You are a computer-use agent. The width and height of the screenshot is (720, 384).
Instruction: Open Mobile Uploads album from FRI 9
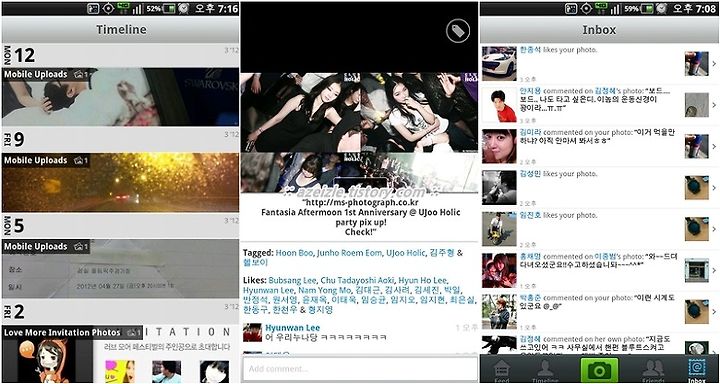[120, 182]
